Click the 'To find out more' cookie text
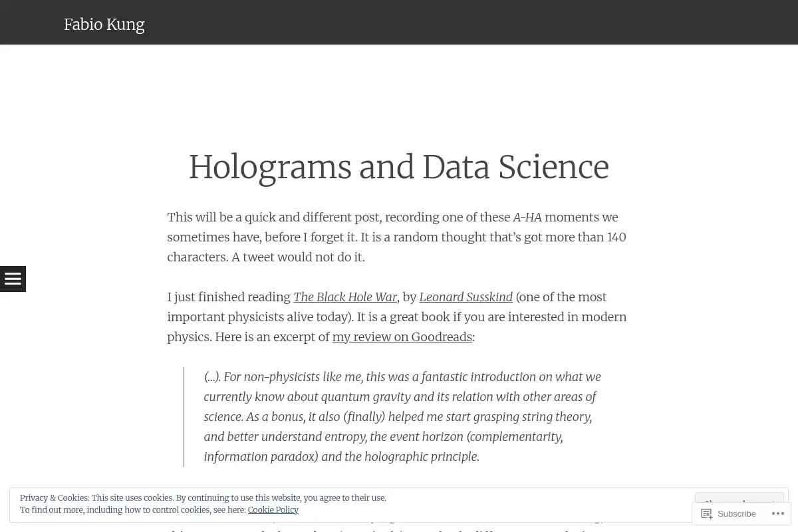The height and width of the screenshot is (532, 798). 133,510
